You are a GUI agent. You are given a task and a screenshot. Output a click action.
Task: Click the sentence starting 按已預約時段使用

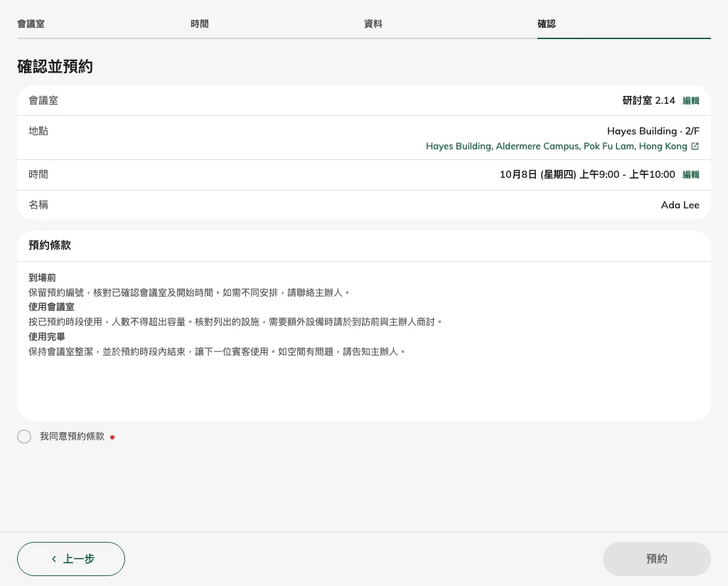tap(236, 321)
